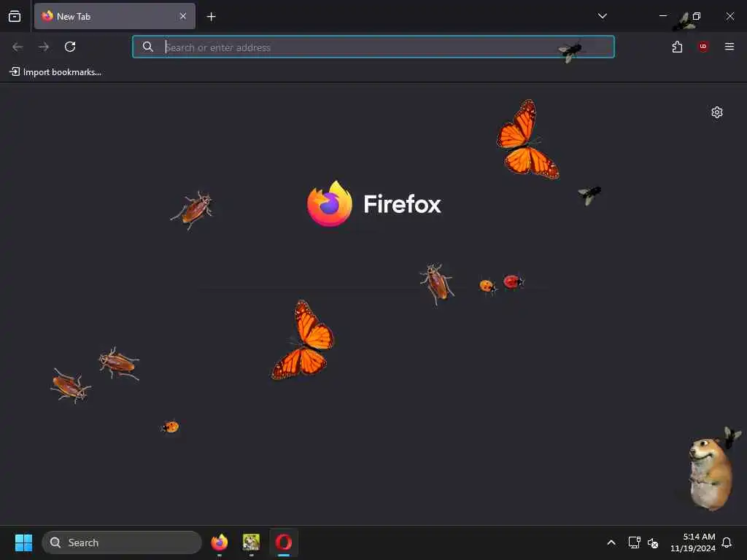This screenshot has height=560, width=747.
Task: Open clock showing 5:14 AM 11/19/2024
Action: 693,542
